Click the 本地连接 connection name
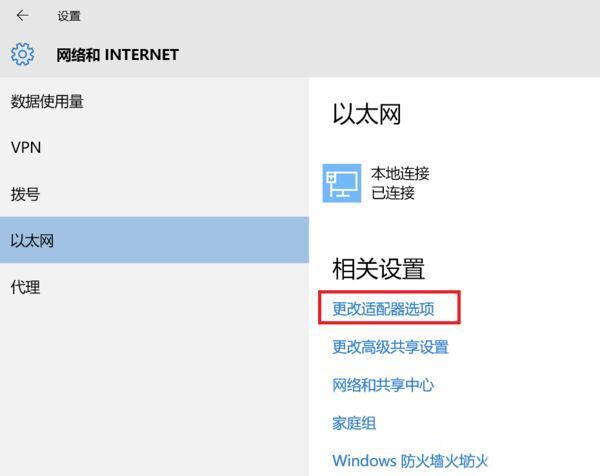600x476 pixels. 400,173
